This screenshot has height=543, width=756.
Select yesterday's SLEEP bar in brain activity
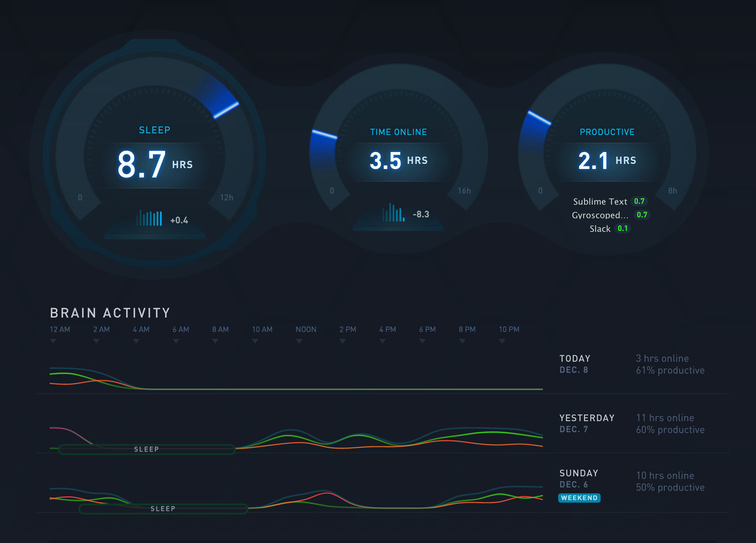click(147, 449)
